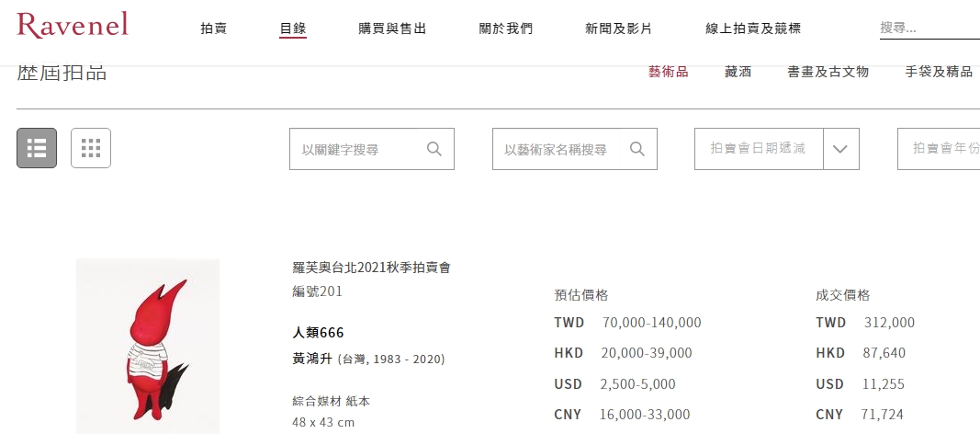
Task: Click estimate USD 2,500-5,000
Action: [x=615, y=383]
